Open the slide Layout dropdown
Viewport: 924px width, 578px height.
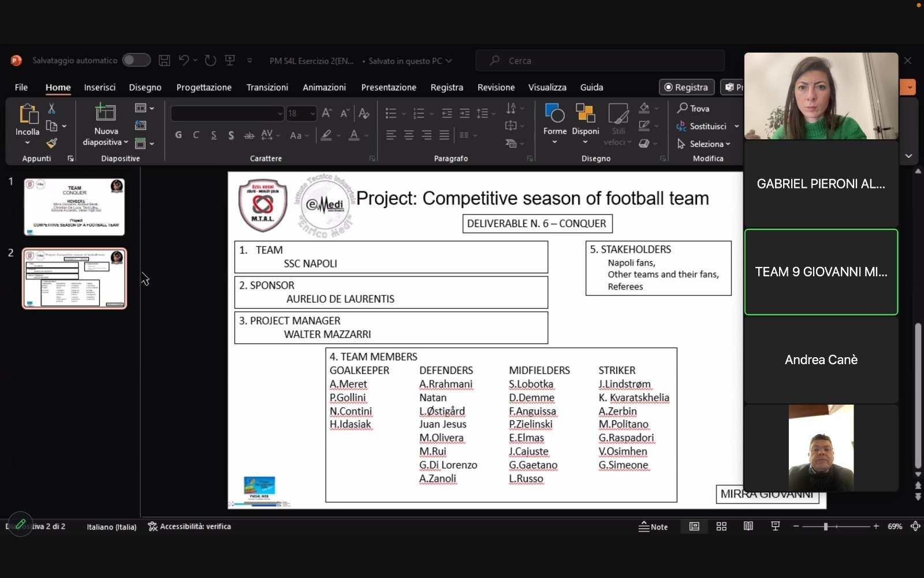(144, 108)
